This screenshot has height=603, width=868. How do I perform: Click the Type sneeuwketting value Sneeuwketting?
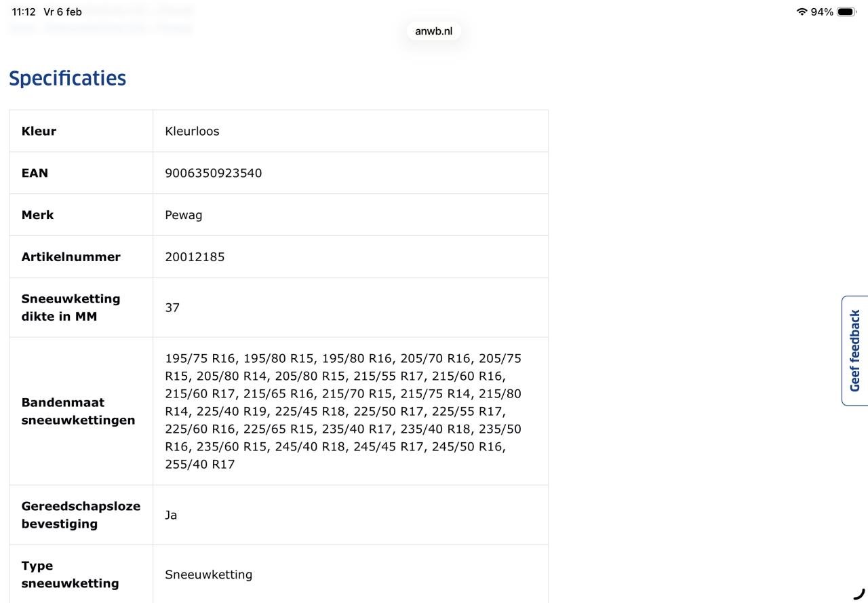tap(208, 575)
